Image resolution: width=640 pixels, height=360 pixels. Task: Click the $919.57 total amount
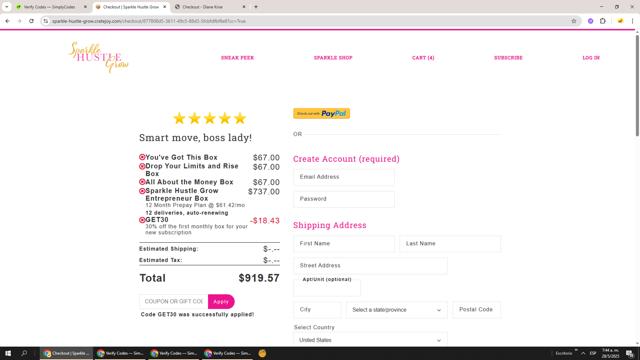[x=259, y=278]
